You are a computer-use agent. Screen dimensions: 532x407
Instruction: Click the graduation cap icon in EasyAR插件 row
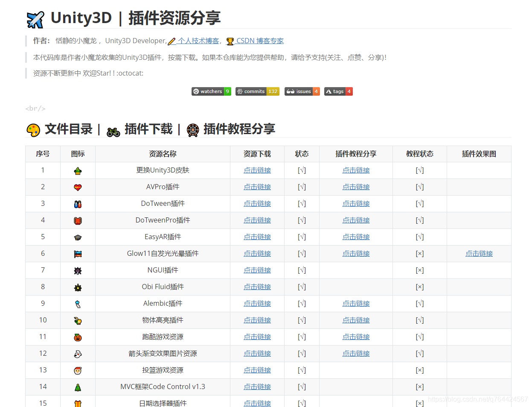pyautogui.click(x=78, y=237)
